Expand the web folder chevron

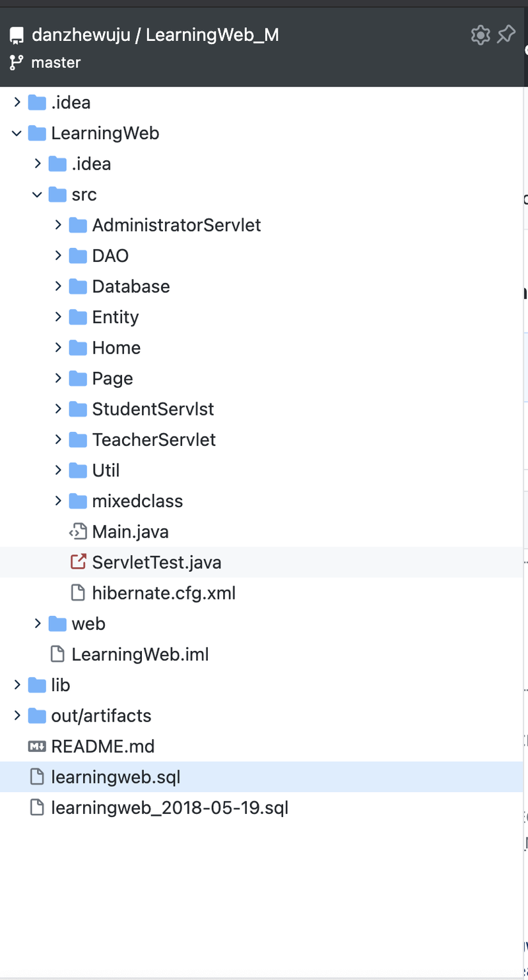click(x=38, y=624)
